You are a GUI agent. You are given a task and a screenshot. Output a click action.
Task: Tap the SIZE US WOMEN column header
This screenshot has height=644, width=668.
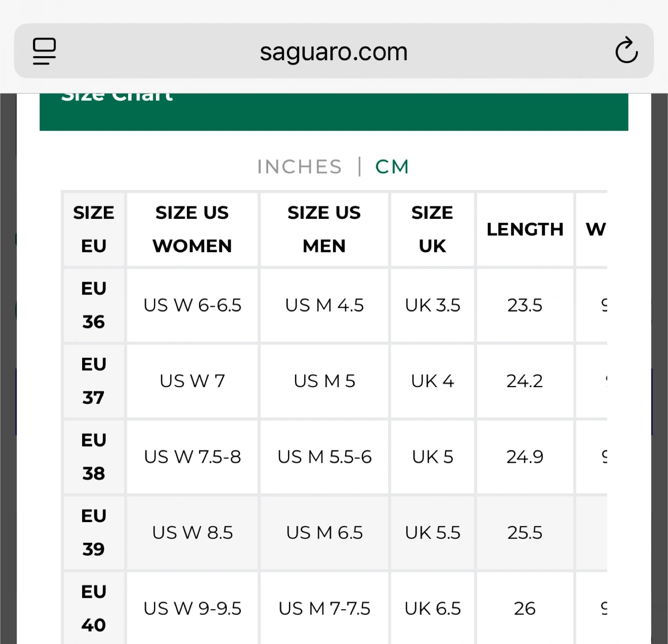click(192, 229)
